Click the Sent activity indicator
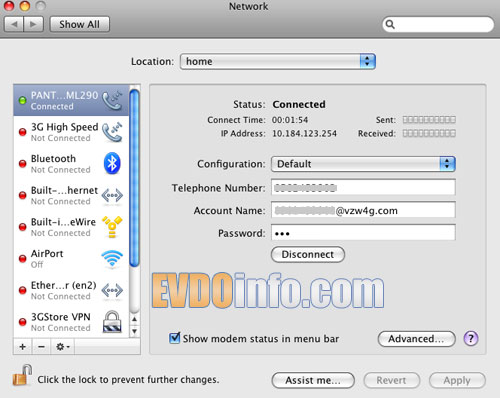This screenshot has width=500, height=398. pos(429,120)
